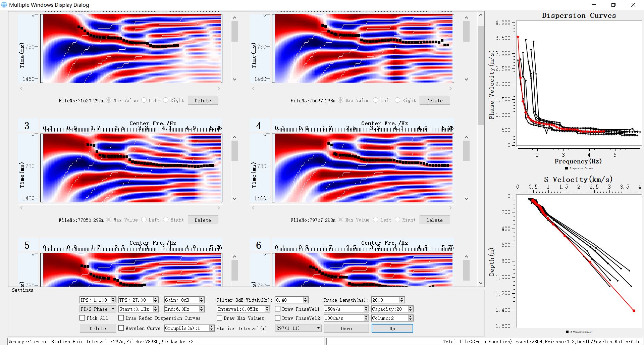Click the Down button
The image size is (644, 345).
346,328
